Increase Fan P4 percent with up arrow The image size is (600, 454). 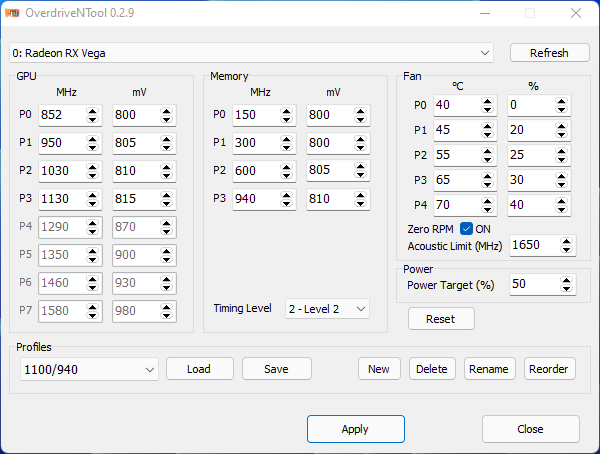[561, 201]
